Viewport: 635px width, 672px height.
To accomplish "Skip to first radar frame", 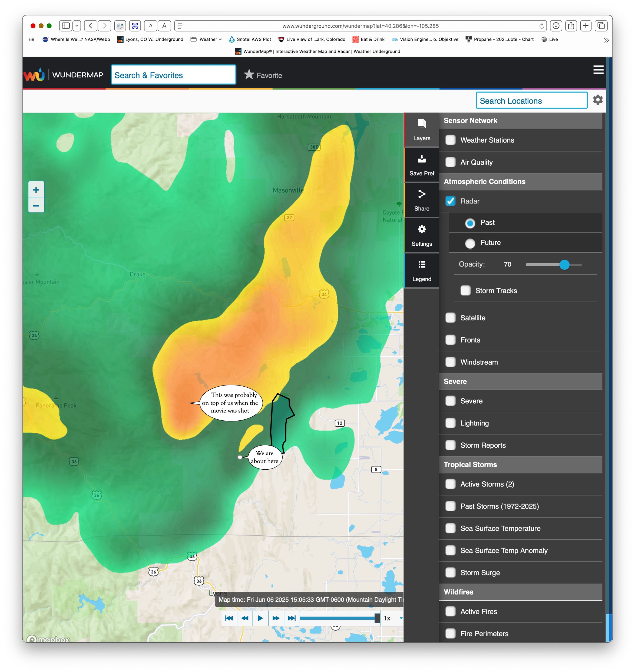I will (x=229, y=618).
